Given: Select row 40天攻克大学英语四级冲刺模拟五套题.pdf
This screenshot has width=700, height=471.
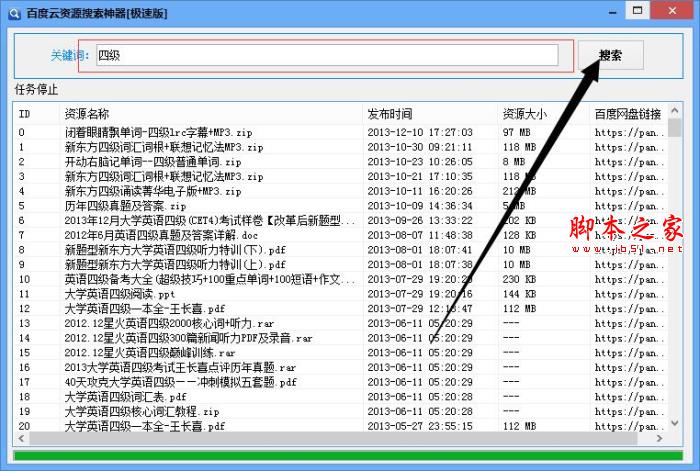Looking at the screenshot, I should [x=341, y=382].
